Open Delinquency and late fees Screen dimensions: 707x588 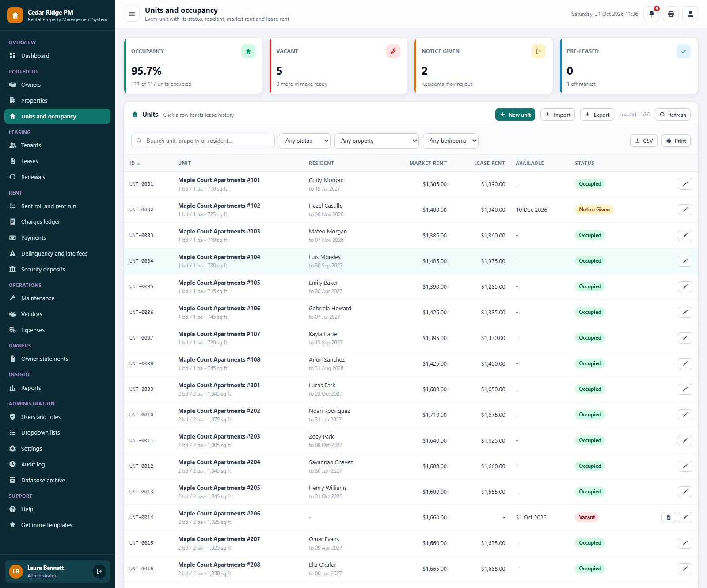(57, 253)
